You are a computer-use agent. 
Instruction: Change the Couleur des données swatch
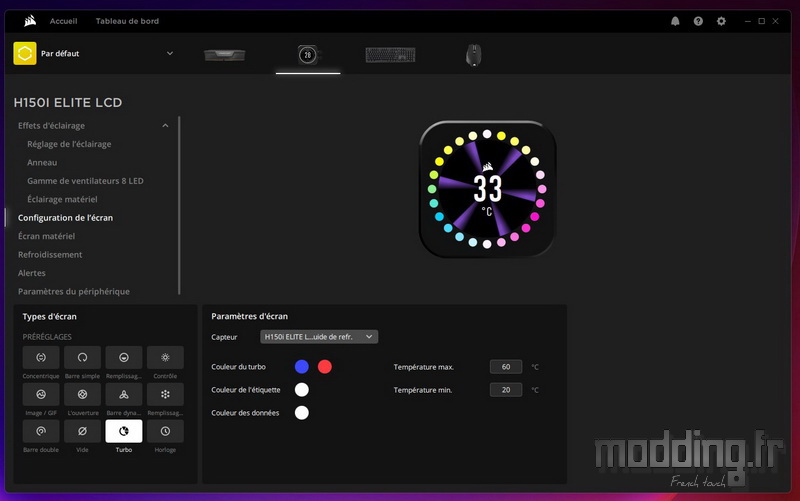[x=302, y=413]
